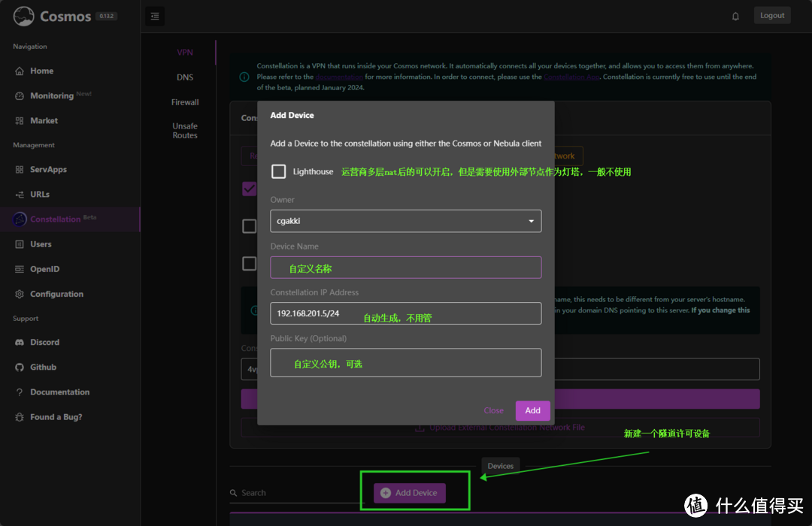Click the 0.13.2 version badge
This screenshot has height=526, width=812.
click(107, 16)
